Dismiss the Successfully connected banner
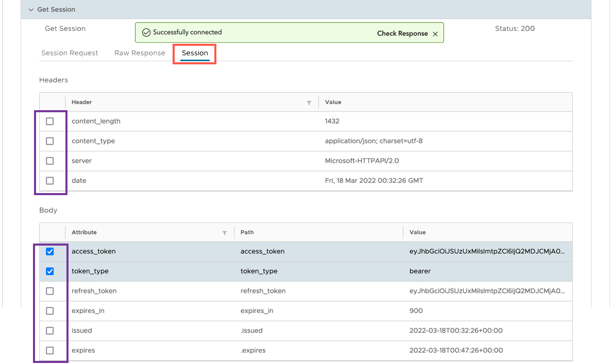Screen dimensions: 611x364 (435, 34)
